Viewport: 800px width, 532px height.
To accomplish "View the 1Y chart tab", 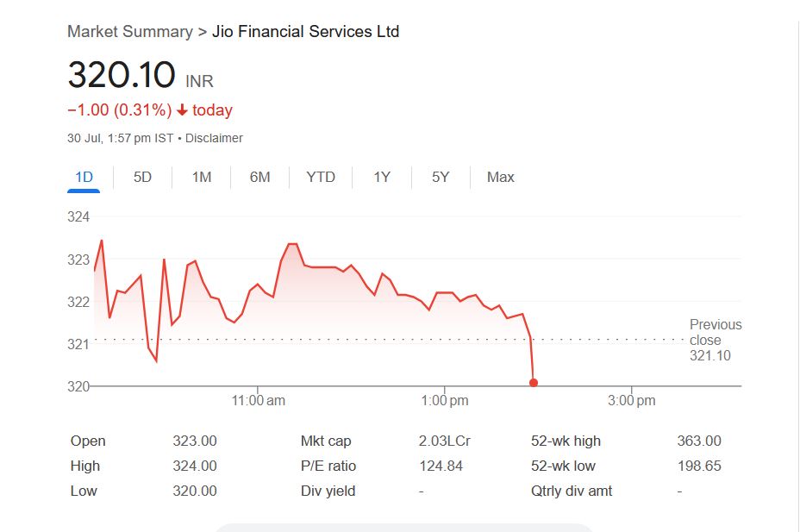I will tap(382, 177).
